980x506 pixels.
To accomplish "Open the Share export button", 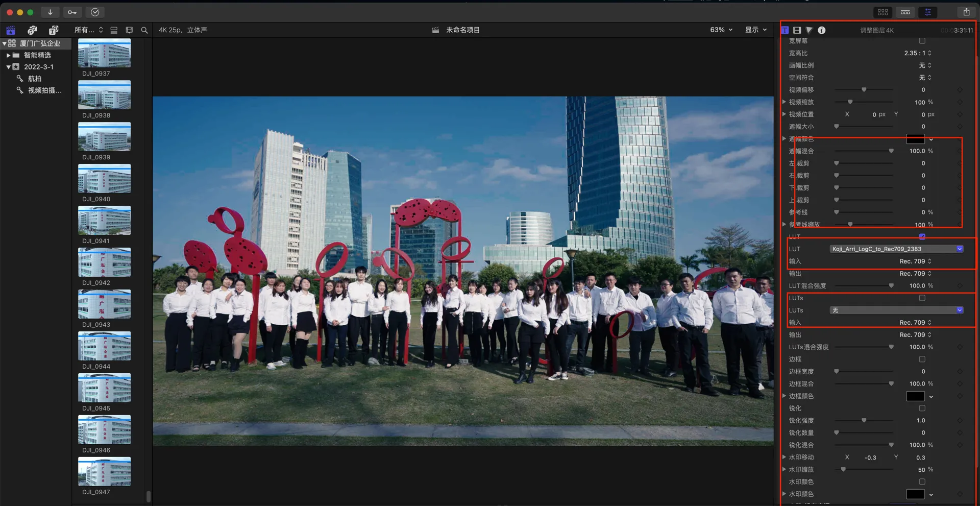I will tap(966, 12).
